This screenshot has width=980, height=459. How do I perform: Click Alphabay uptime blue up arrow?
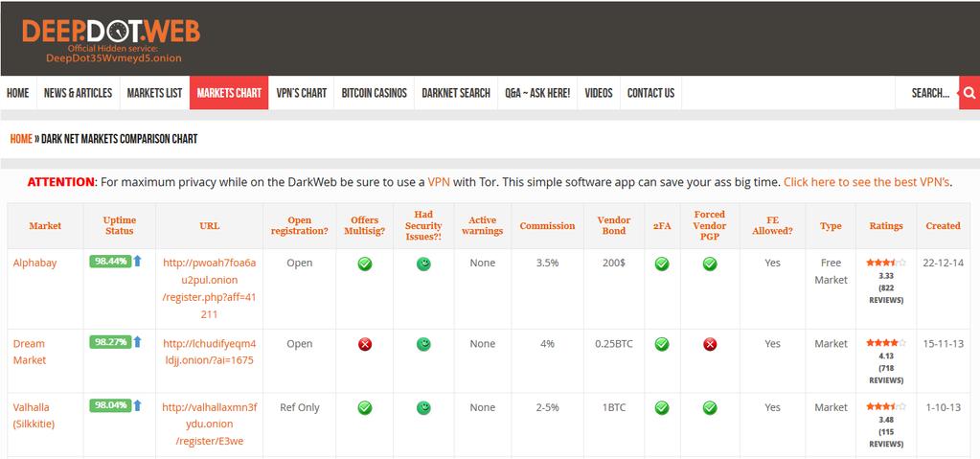pos(138,261)
